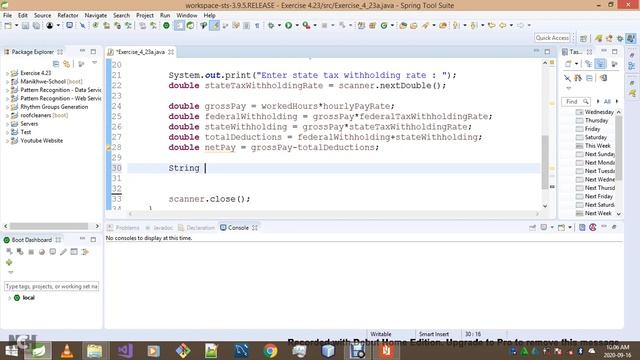Image resolution: width=640 pixels, height=360 pixels.
Task: Click the Boot Dashboard tags filter field
Action: [51, 287]
